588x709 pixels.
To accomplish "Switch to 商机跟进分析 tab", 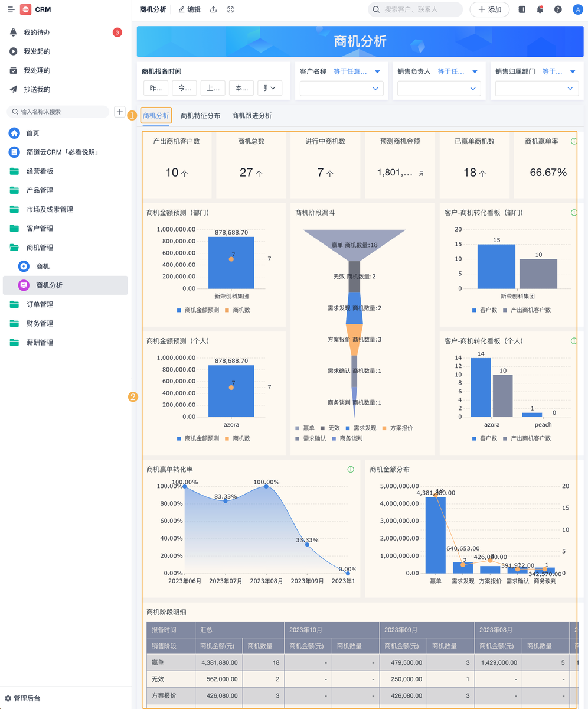I will pyautogui.click(x=252, y=116).
